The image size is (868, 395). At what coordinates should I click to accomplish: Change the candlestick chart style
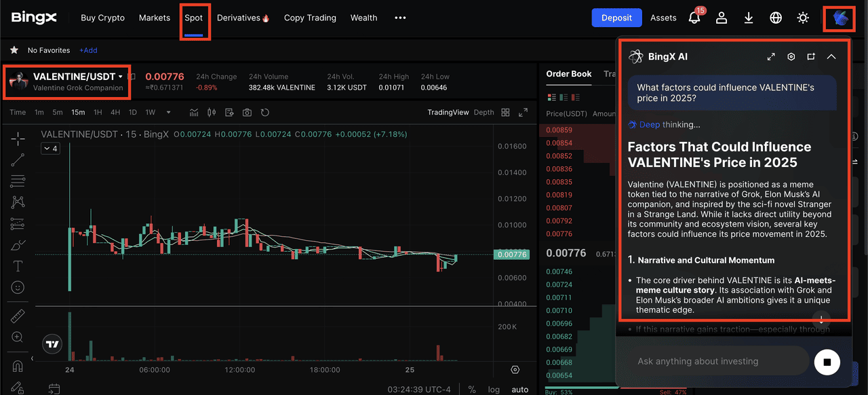pyautogui.click(x=212, y=113)
